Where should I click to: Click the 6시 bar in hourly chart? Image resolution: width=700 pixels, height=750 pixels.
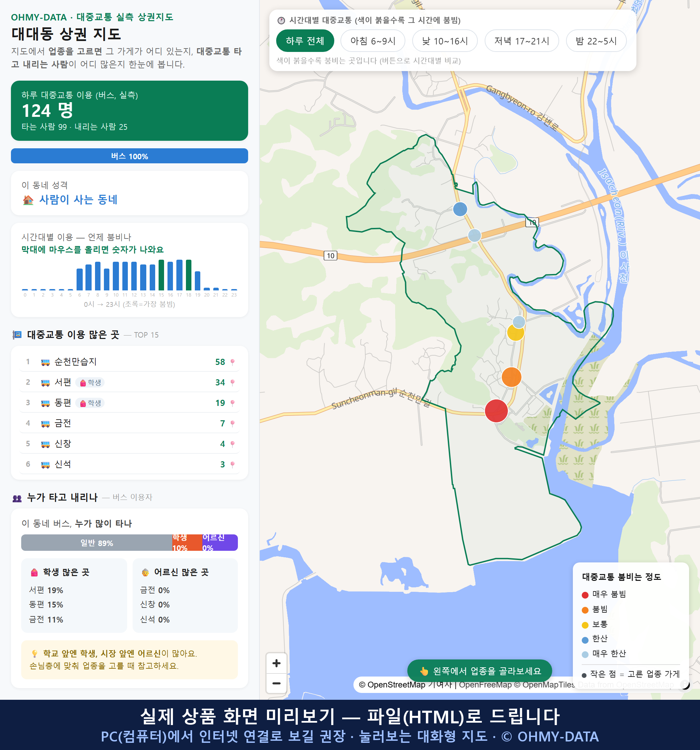click(79, 279)
